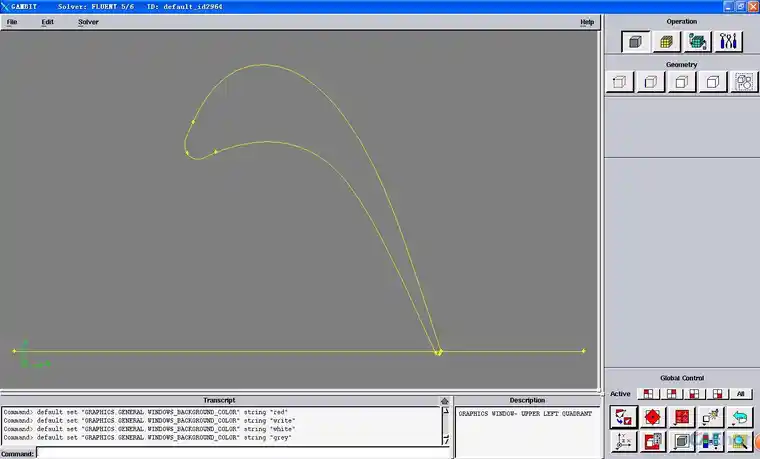Expand the Transcript window with the arrow
Viewport: 760px width, 459px height.
(x=444, y=401)
